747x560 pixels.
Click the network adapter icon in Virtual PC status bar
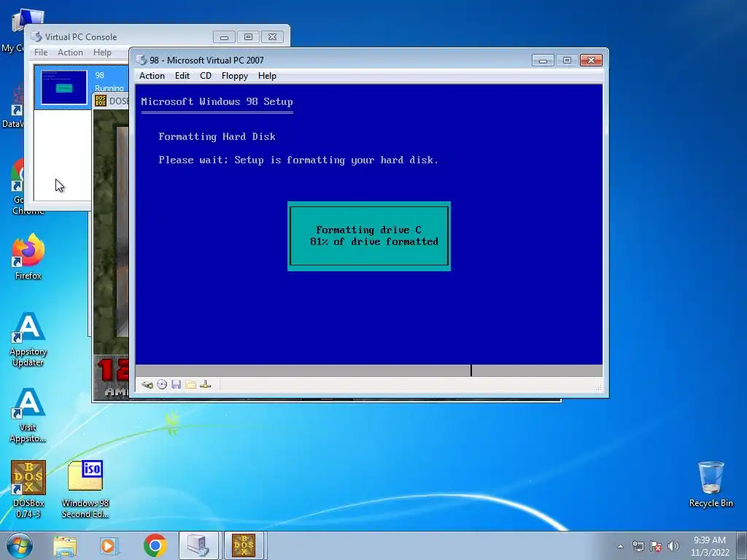pos(205,385)
